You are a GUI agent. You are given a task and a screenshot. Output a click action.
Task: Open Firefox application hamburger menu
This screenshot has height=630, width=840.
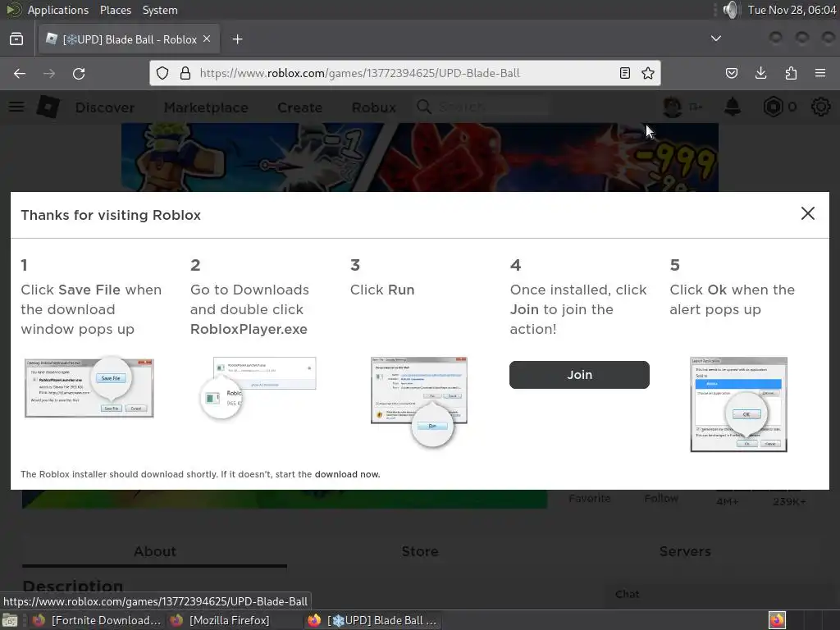click(820, 73)
